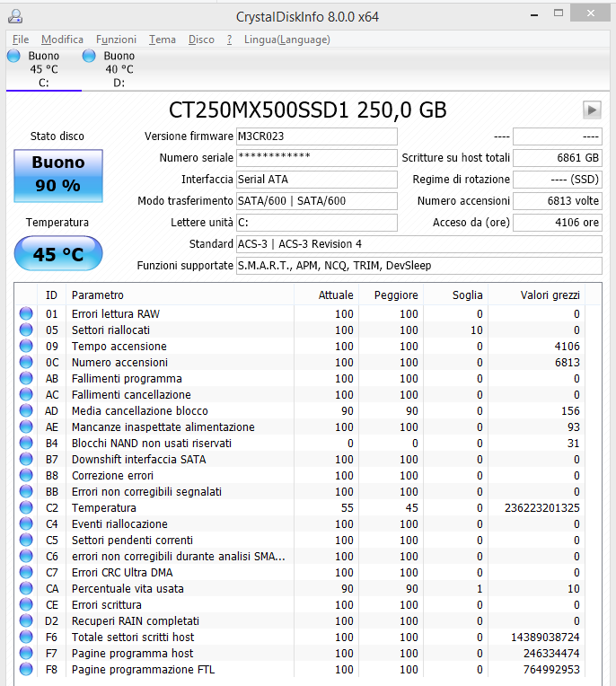Click status icon of Errori scrittura row
The height and width of the screenshot is (686, 616).
pyautogui.click(x=26, y=605)
